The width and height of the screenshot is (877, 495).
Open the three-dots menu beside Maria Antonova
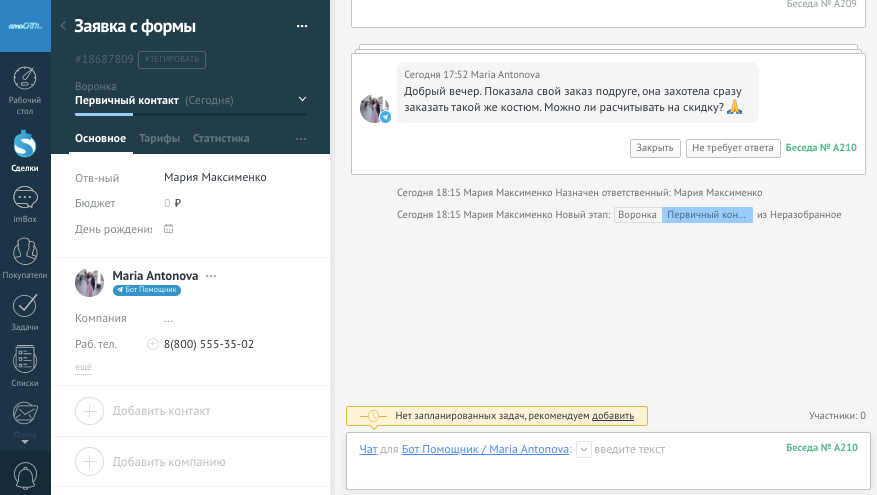click(x=211, y=276)
